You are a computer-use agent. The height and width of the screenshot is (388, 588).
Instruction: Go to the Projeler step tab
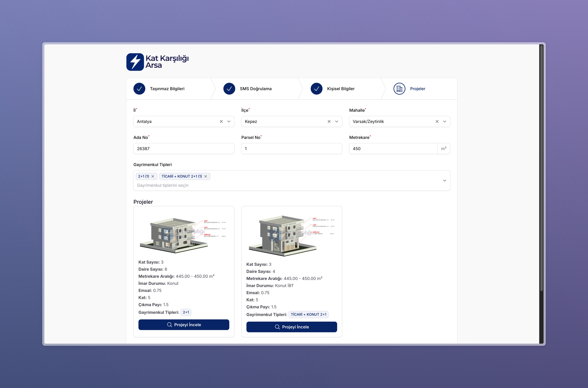418,89
